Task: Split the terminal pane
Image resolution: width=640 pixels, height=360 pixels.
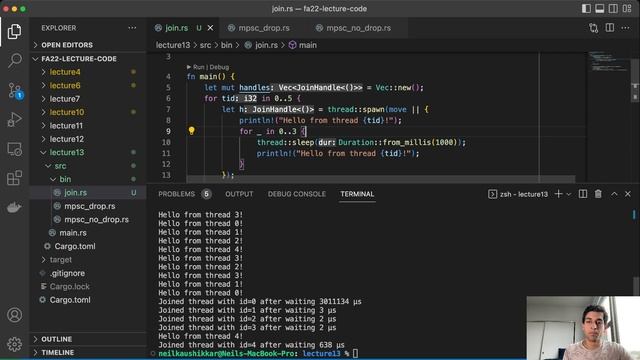Action: coord(583,194)
